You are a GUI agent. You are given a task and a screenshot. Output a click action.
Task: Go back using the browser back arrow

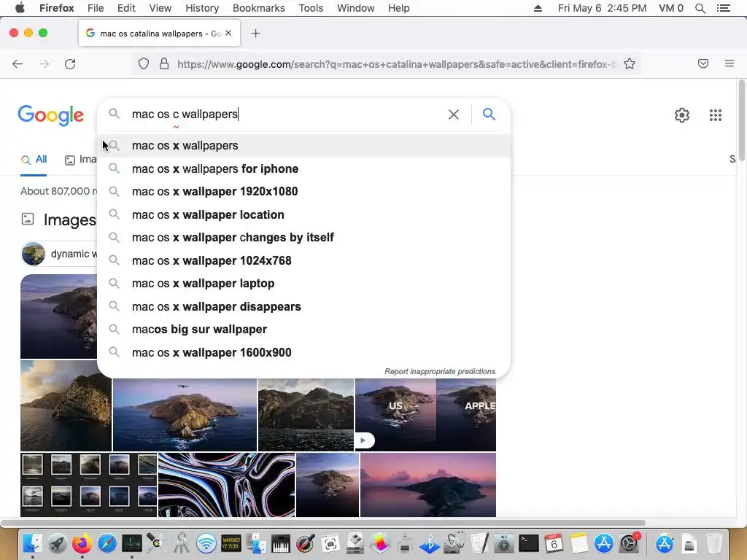(x=18, y=64)
